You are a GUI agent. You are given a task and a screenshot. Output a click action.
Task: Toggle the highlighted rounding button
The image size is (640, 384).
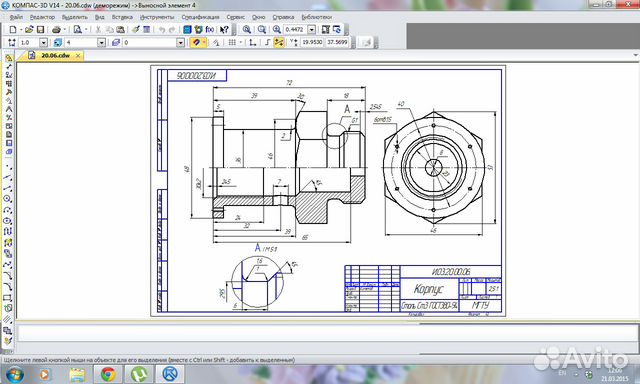coord(279,42)
